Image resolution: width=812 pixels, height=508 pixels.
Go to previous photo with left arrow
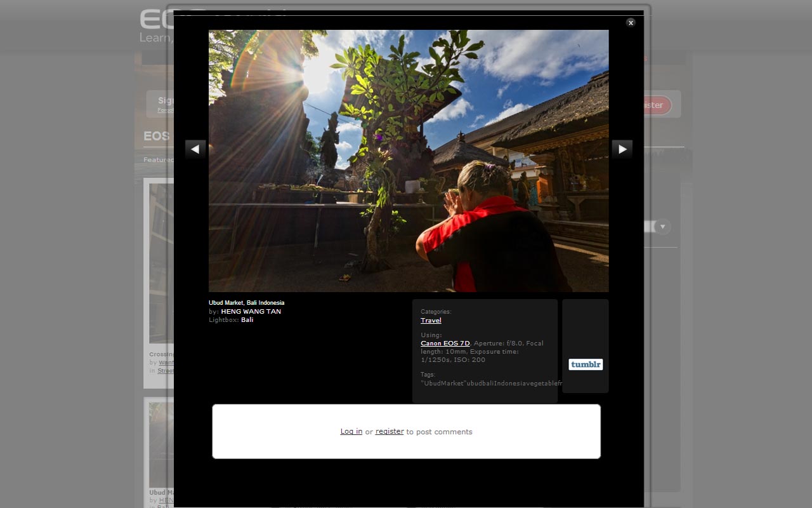pos(195,149)
